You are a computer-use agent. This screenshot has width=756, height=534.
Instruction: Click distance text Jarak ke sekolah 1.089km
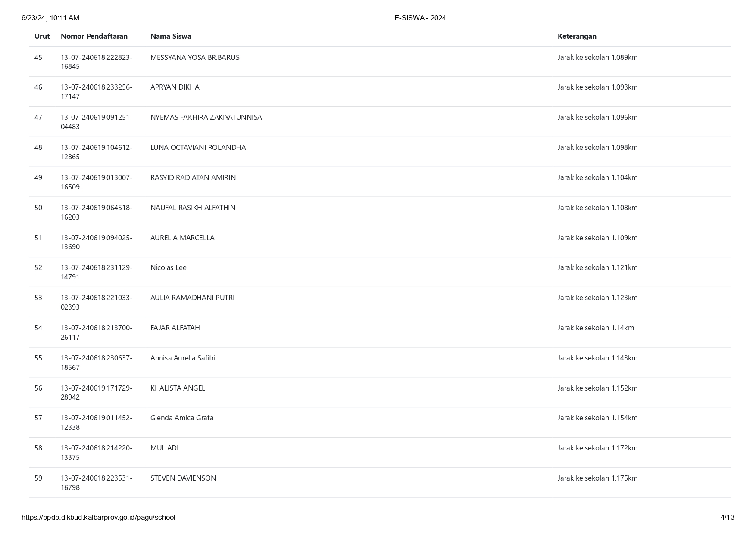pyautogui.click(x=597, y=57)
